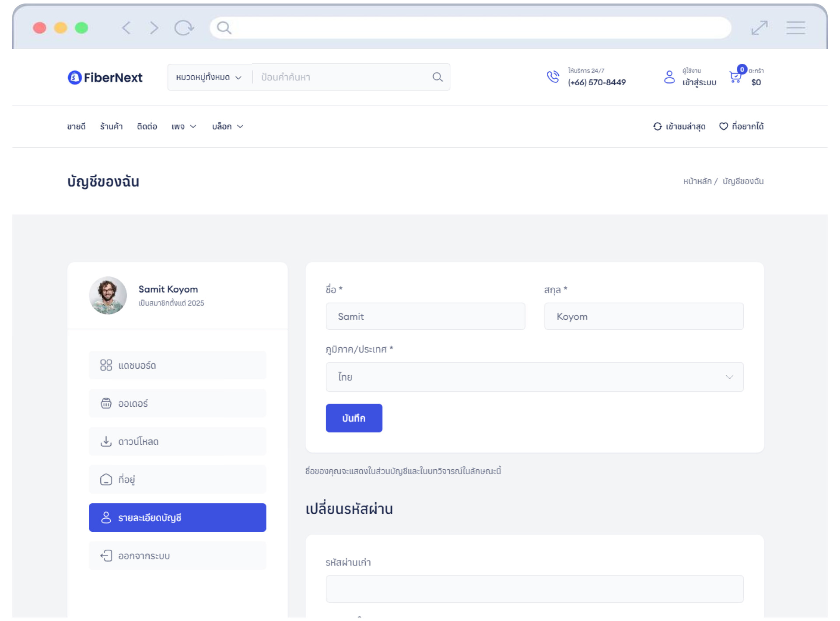The height and width of the screenshot is (621, 840).
Task: Click the รหัสผ่านเก่า old password field
Action: click(x=535, y=589)
